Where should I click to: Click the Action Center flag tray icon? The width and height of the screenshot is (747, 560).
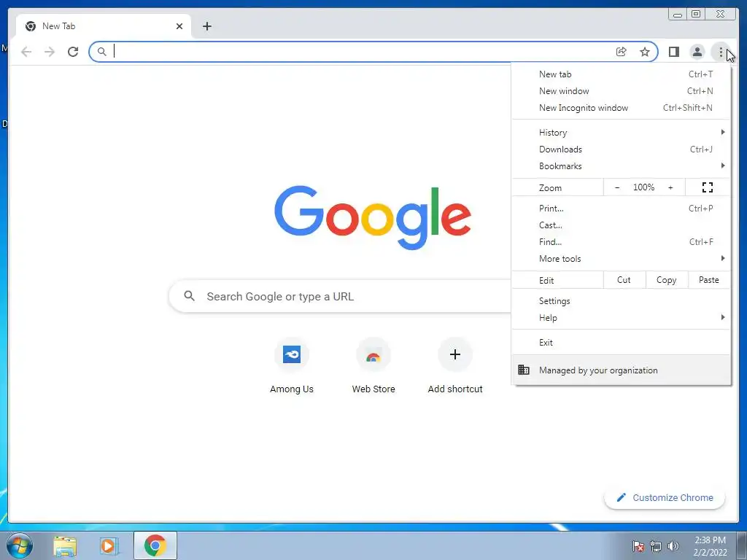coord(638,546)
